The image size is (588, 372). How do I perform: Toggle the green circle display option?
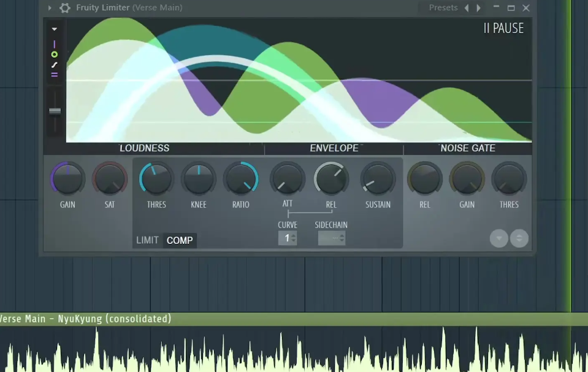[x=55, y=55]
